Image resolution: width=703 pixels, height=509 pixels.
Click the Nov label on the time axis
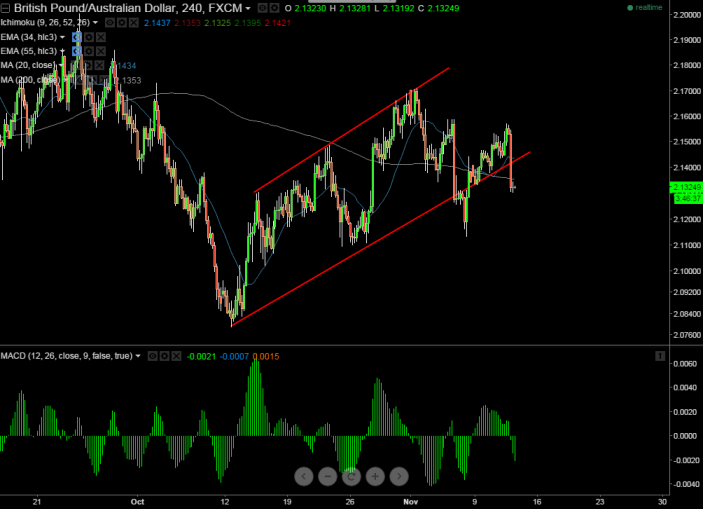point(410,501)
